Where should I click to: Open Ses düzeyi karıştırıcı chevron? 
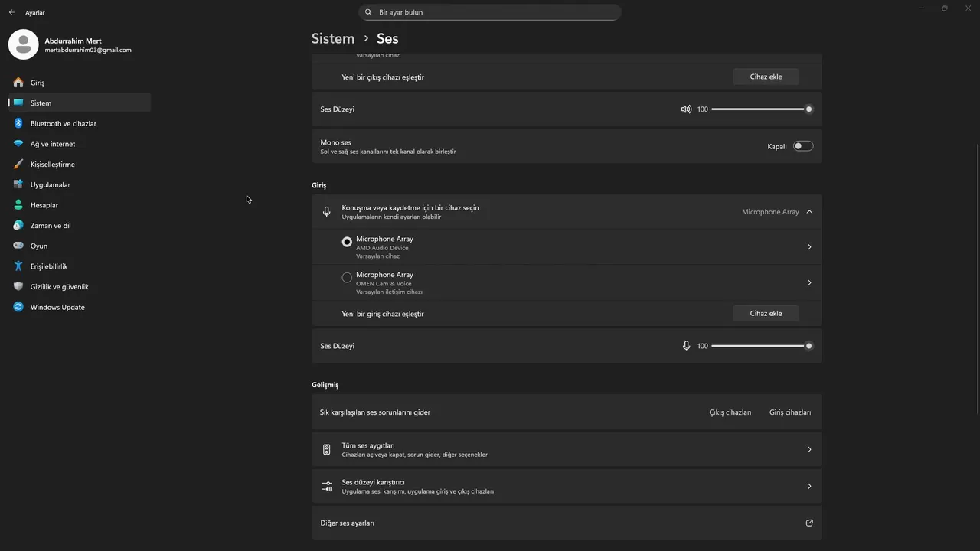point(809,487)
